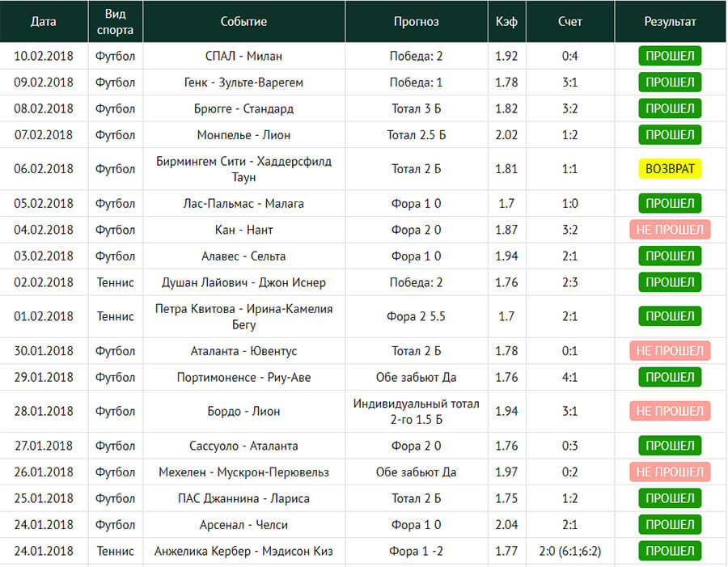The height and width of the screenshot is (567, 728).
Task: Click НЕ ПРОШЕЛ badge for Мехелен - Мускрон-Перювельз
Action: pyautogui.click(x=670, y=472)
